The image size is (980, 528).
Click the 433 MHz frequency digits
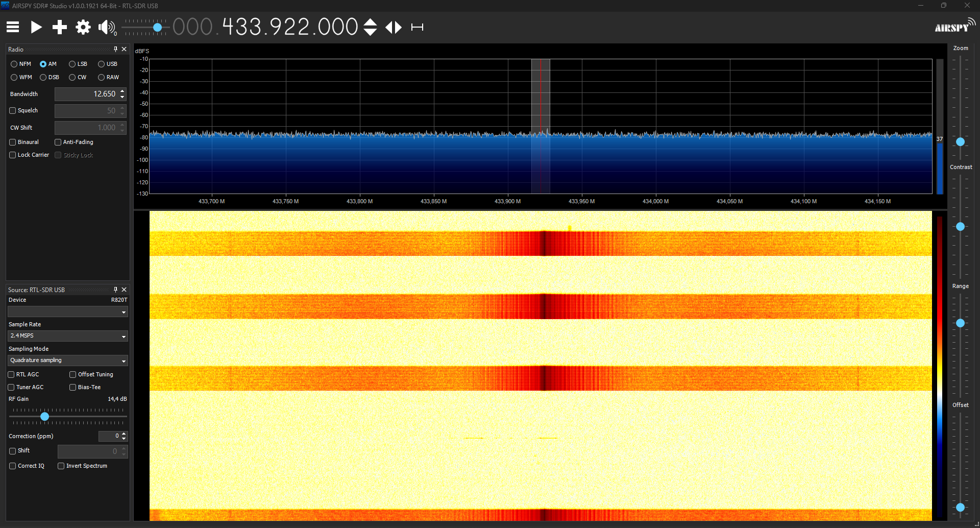point(242,27)
